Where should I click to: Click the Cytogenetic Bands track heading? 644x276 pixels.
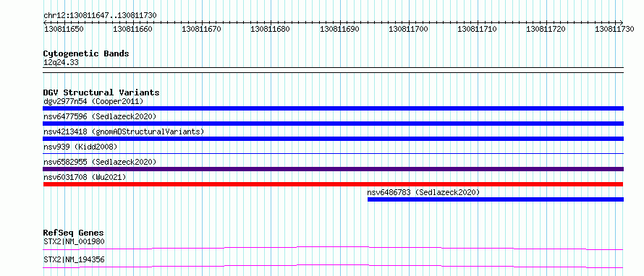(86, 53)
